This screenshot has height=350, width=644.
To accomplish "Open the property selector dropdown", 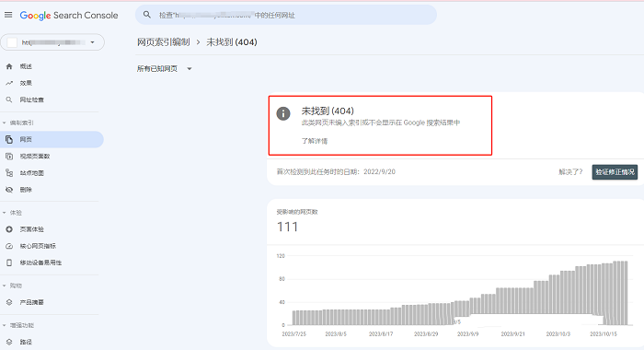I will click(52, 42).
